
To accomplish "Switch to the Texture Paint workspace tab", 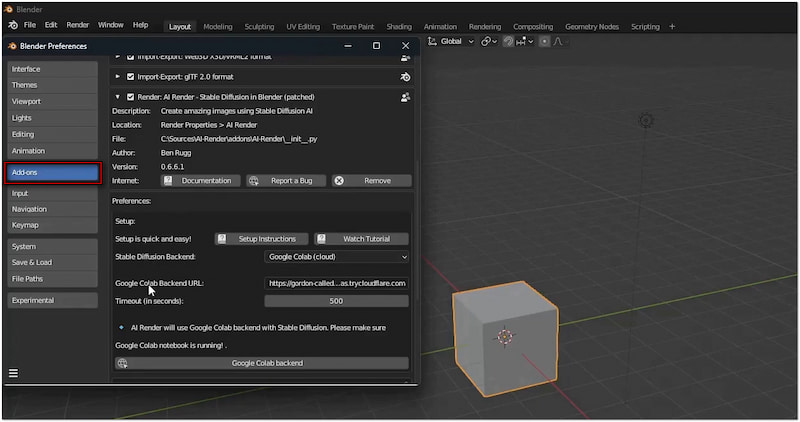I will pyautogui.click(x=353, y=27).
